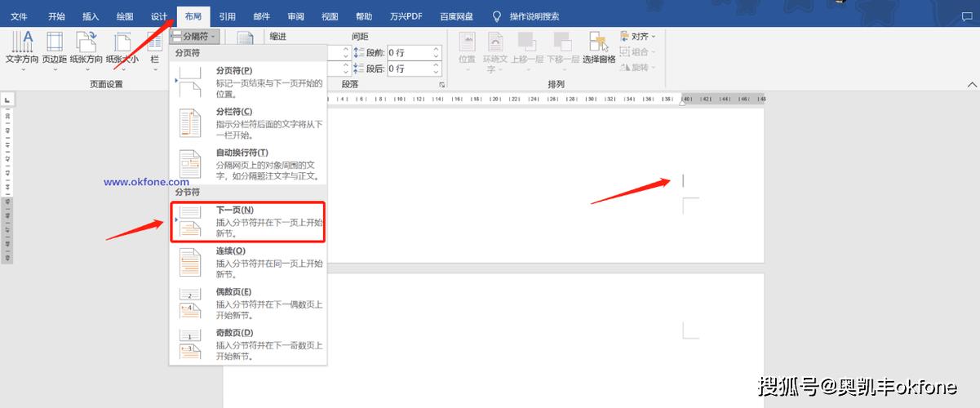Open paragraph settings dialog launcher

click(x=441, y=85)
